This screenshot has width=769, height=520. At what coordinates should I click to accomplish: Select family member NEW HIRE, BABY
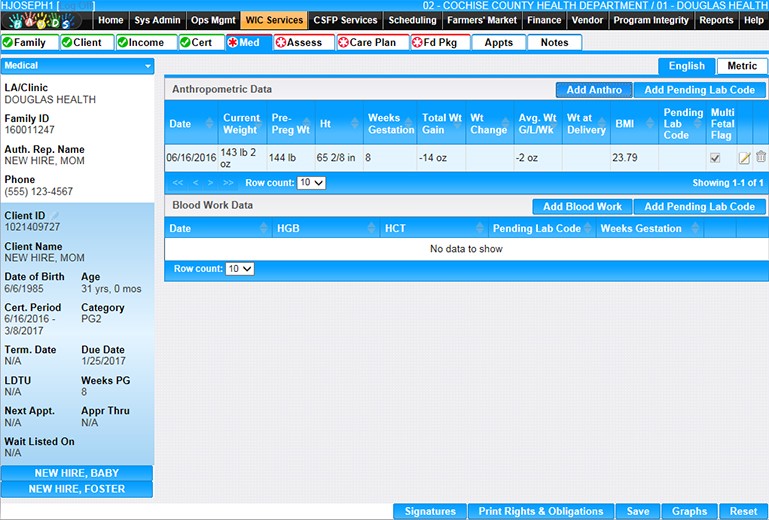77,473
